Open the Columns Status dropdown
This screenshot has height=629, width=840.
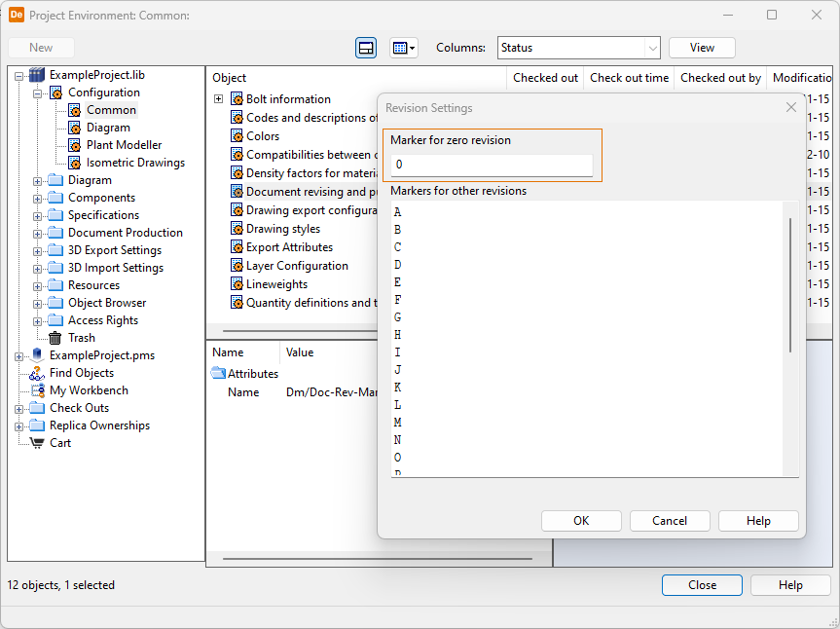pos(651,48)
